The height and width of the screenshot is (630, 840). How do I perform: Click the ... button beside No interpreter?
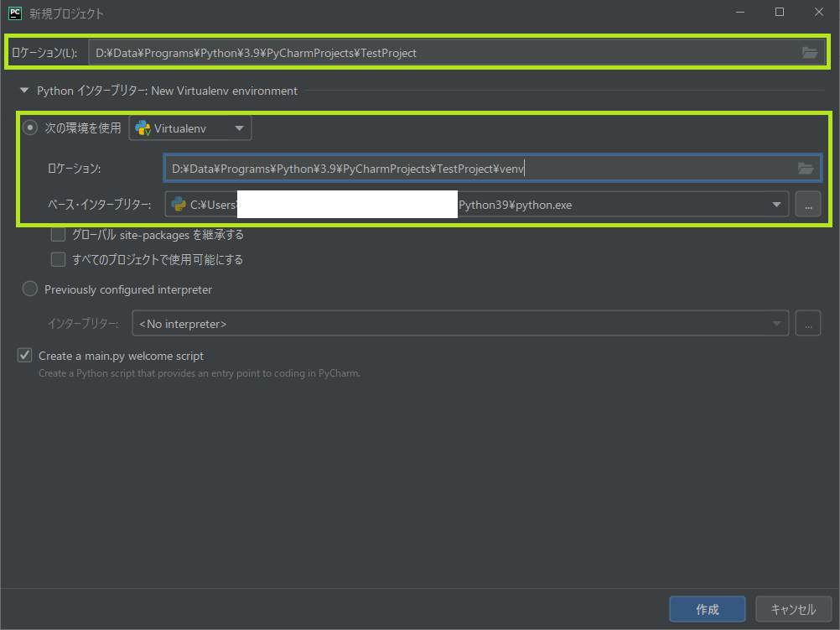(x=808, y=323)
